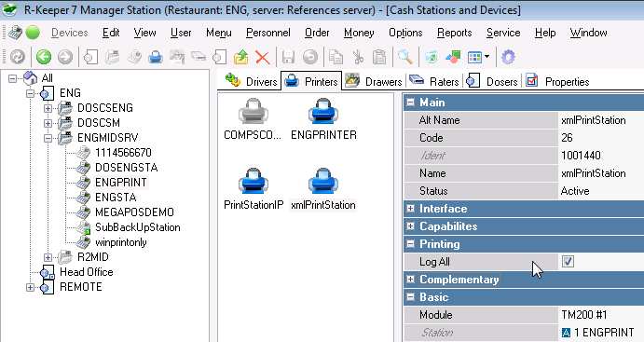Select the SubBackUpStation tree item
Image resolution: width=644 pixels, height=342 pixels.
138,227
